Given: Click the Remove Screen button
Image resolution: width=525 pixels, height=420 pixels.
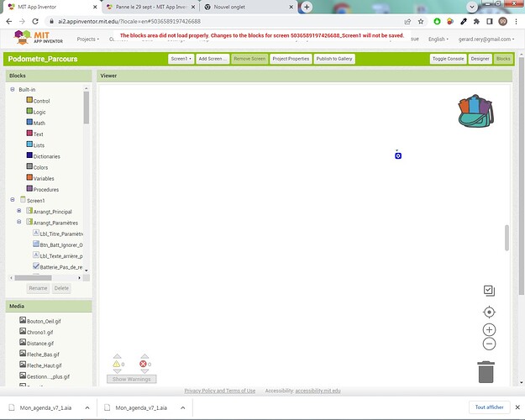Looking at the screenshot, I should tap(249, 59).
